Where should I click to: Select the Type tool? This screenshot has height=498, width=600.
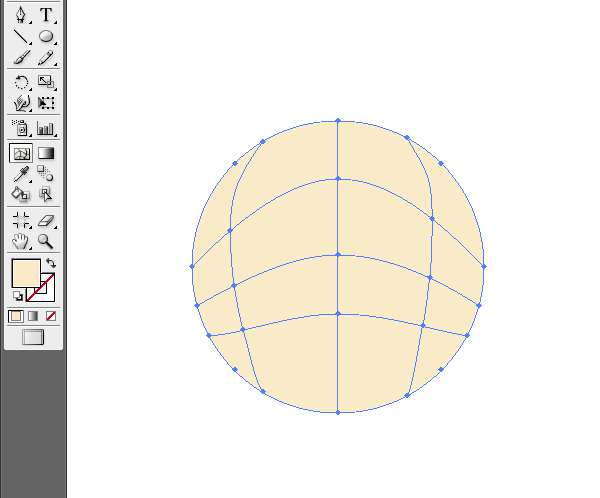(x=46, y=15)
